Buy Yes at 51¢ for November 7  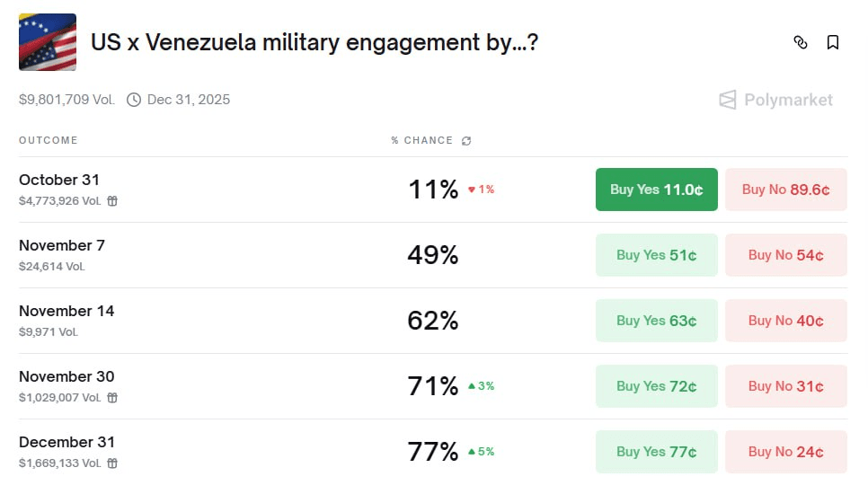(x=656, y=255)
